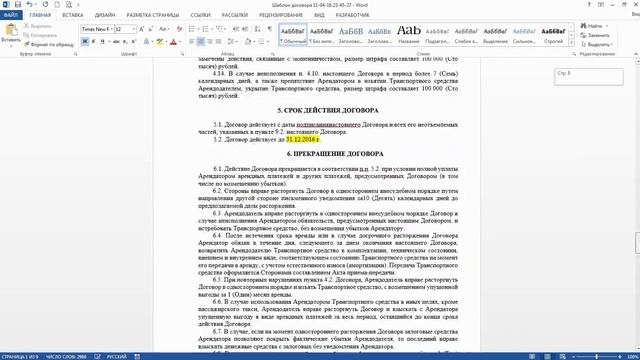Expand the bullet list dropdown

198,29
